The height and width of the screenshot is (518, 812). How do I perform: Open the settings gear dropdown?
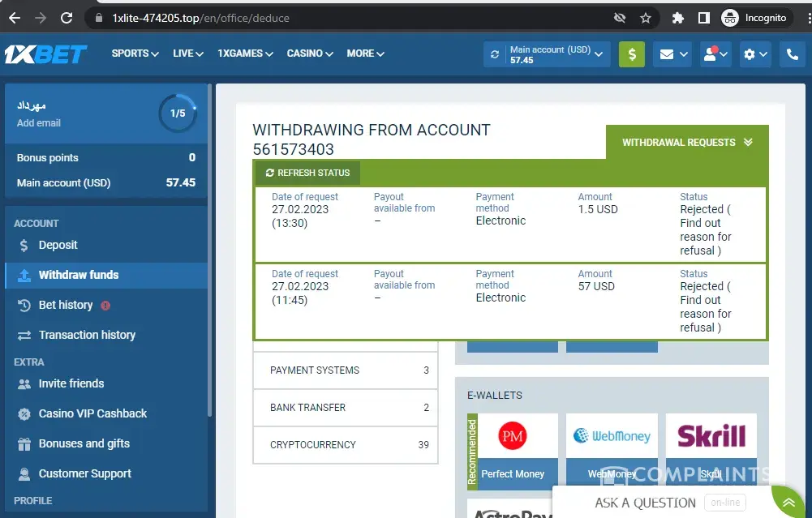(754, 54)
